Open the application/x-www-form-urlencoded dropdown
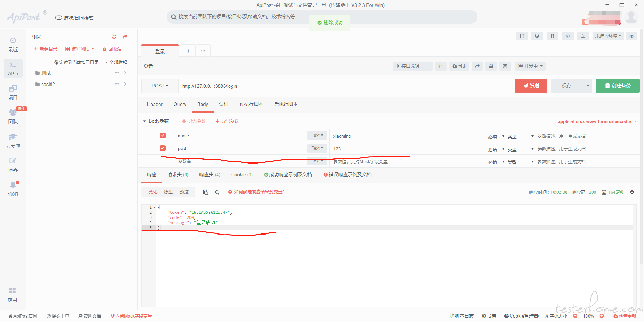Image resolution: width=644 pixels, height=322 pixels. (x=597, y=122)
